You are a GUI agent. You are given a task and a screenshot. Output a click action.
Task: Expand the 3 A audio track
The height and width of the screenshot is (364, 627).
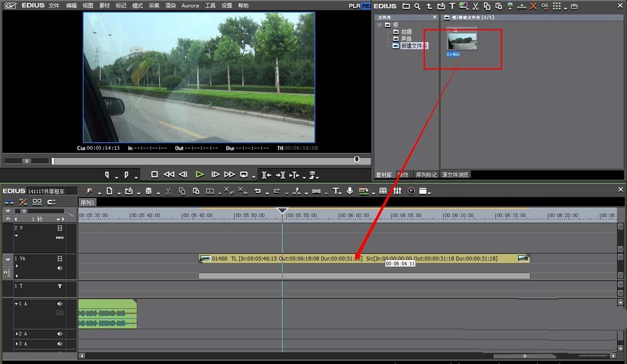tap(16, 343)
